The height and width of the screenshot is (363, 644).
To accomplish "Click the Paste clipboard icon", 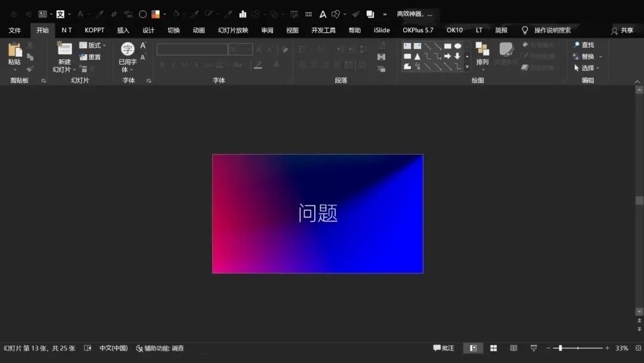I will pos(14,50).
